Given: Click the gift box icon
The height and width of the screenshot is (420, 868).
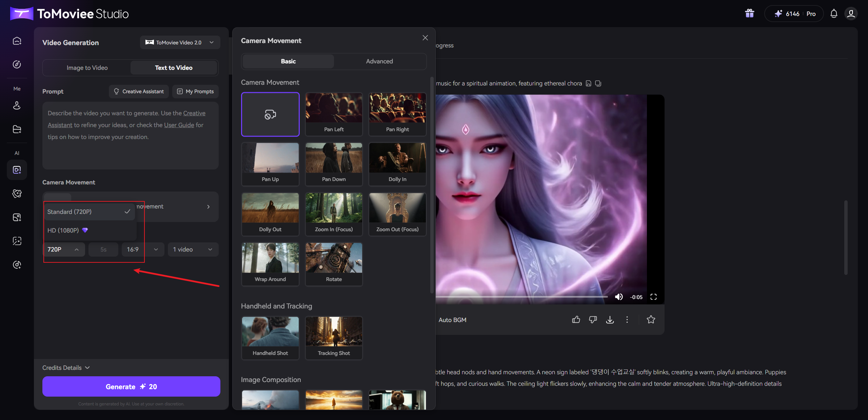Looking at the screenshot, I should point(750,14).
